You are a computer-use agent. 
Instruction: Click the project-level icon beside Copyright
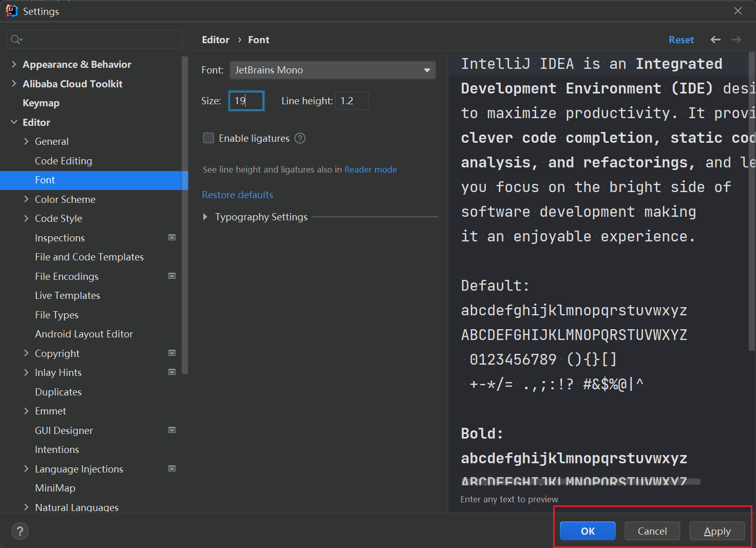coord(172,353)
